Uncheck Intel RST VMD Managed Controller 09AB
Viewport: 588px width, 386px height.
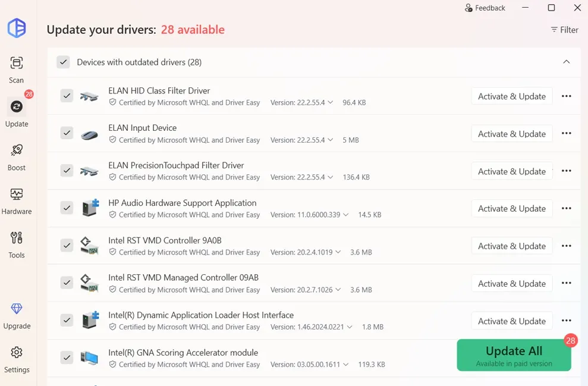click(x=67, y=283)
